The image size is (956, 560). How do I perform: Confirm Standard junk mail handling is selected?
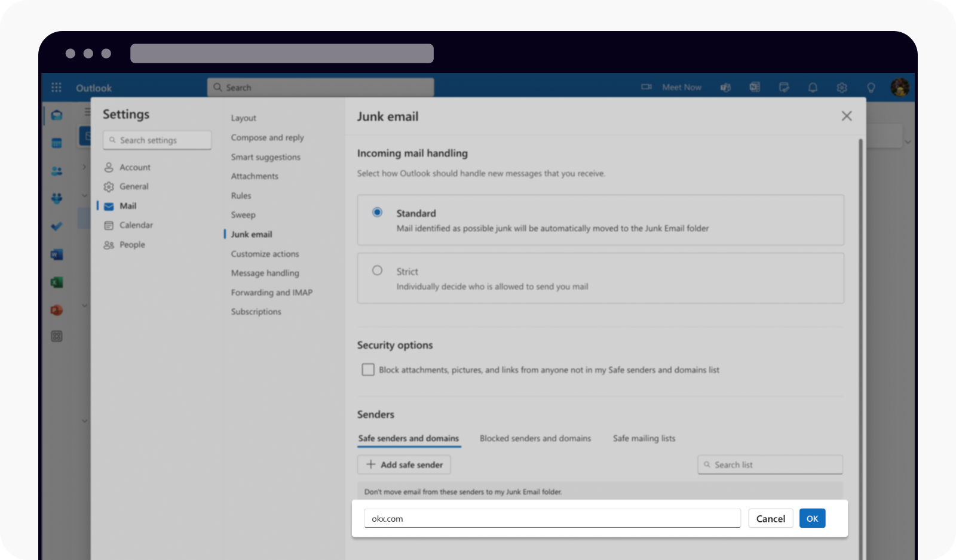[377, 211]
